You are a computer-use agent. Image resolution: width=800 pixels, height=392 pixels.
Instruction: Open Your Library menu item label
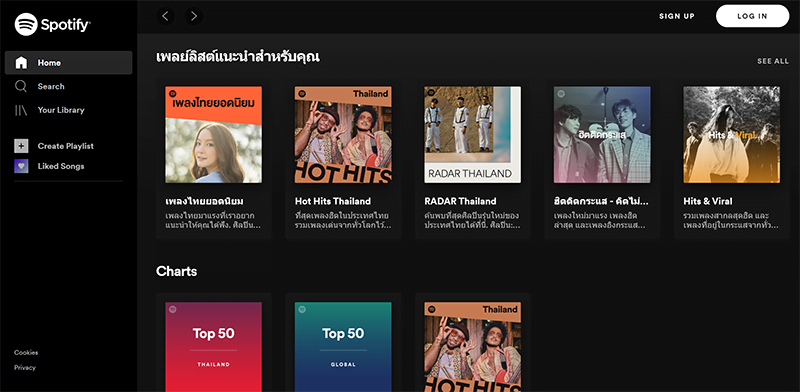[x=61, y=110]
